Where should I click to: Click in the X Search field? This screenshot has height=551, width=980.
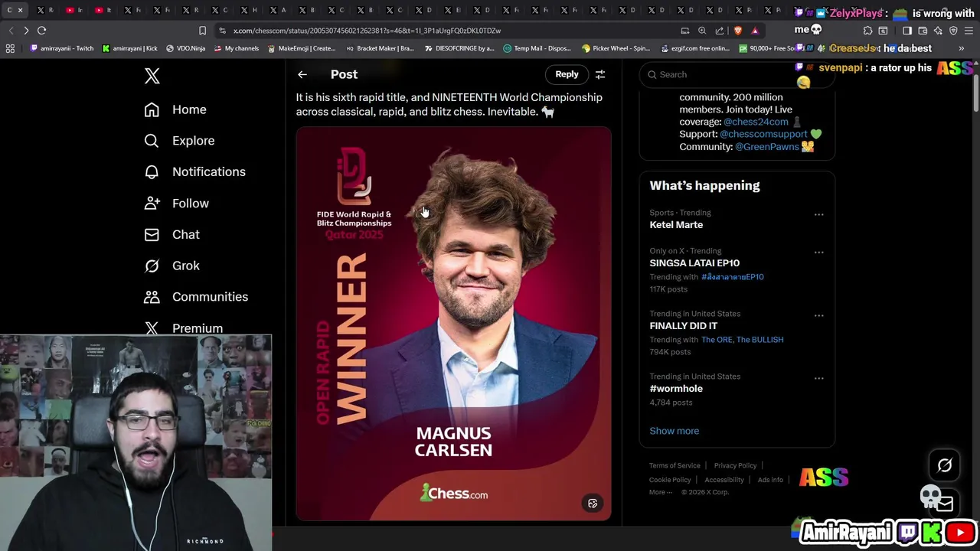click(x=737, y=74)
